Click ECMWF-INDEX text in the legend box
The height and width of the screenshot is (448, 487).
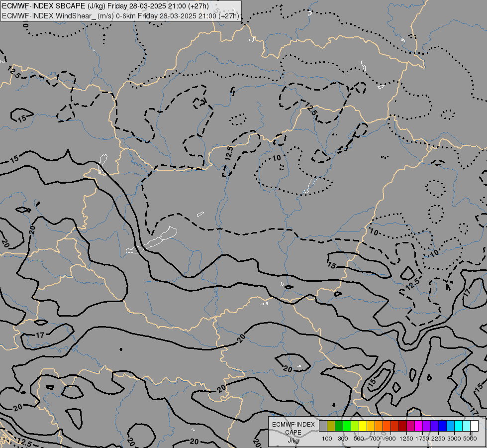(293, 425)
